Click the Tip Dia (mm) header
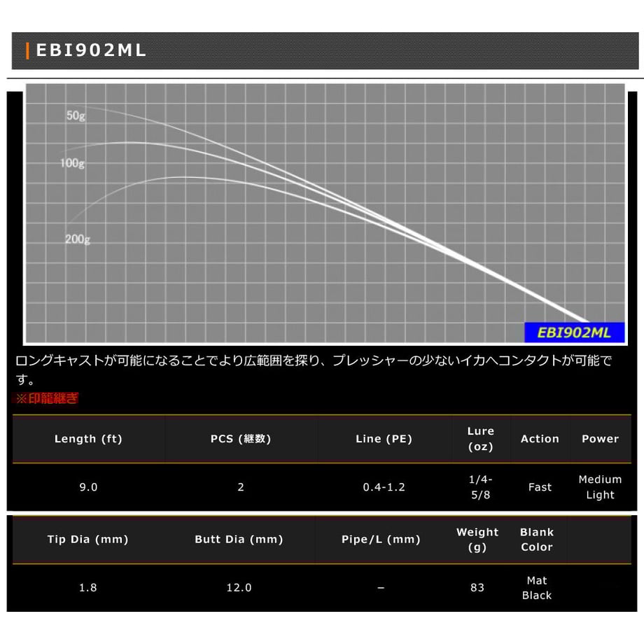644x644 pixels. coord(88,539)
